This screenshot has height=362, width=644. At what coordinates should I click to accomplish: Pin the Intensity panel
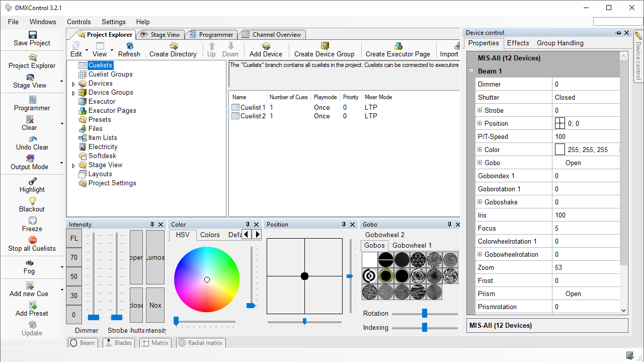152,225
